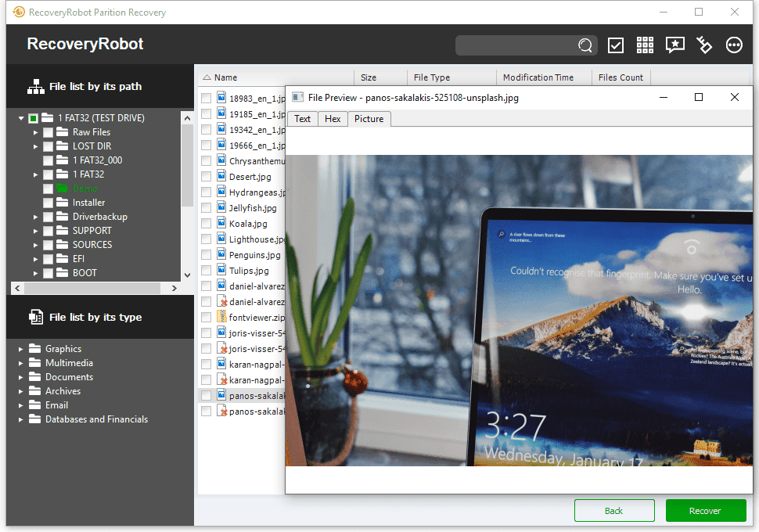
Task: Go back using the Back button
Action: coord(614,511)
